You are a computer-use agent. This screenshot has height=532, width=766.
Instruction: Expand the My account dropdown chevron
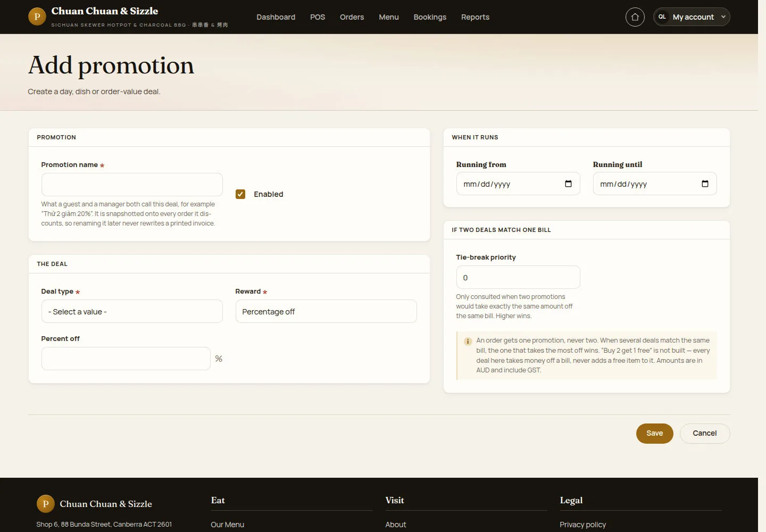click(x=723, y=17)
